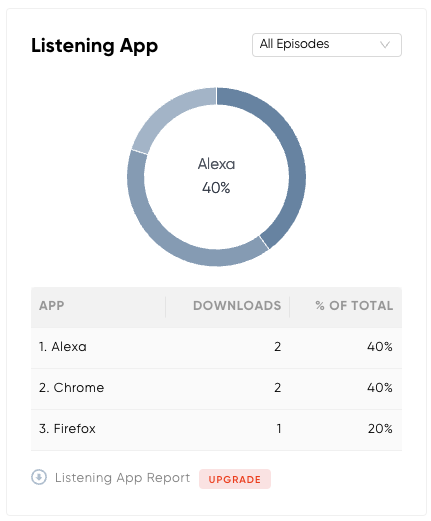This screenshot has height=521, width=431.
Task: Click Chrome's downloads count of 2
Action: pos(278,387)
